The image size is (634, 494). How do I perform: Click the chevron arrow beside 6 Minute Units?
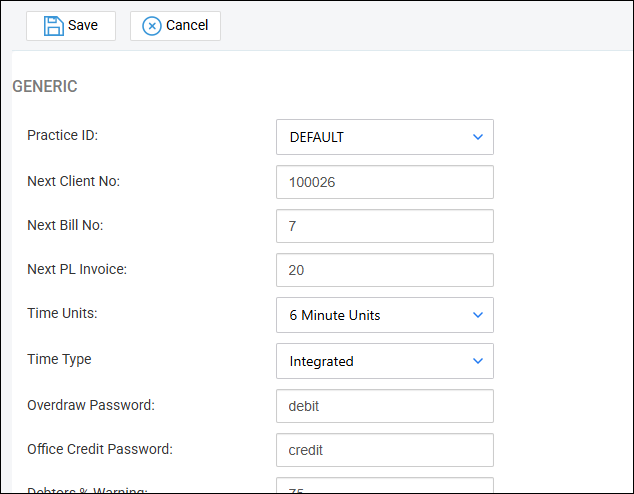(478, 315)
